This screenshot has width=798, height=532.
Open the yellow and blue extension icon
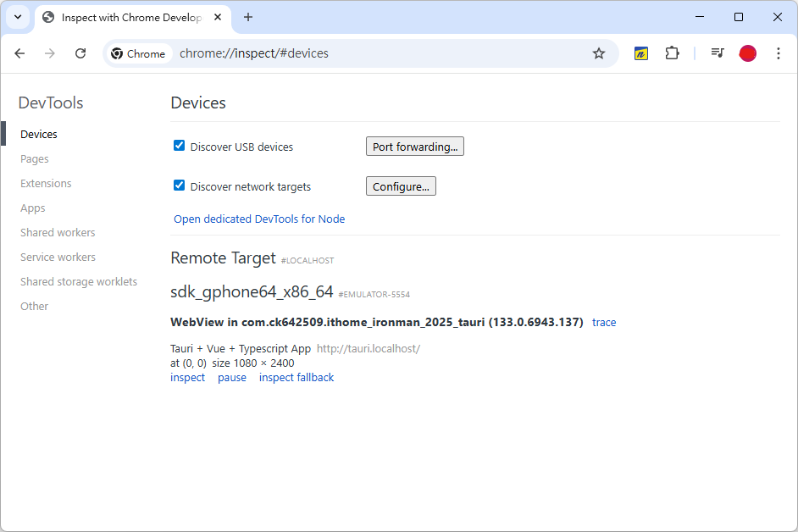[x=641, y=53]
